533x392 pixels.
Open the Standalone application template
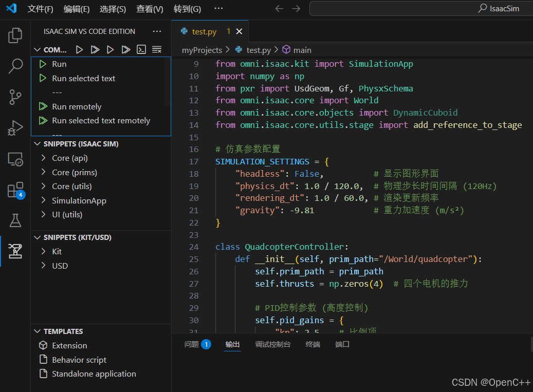101,374
